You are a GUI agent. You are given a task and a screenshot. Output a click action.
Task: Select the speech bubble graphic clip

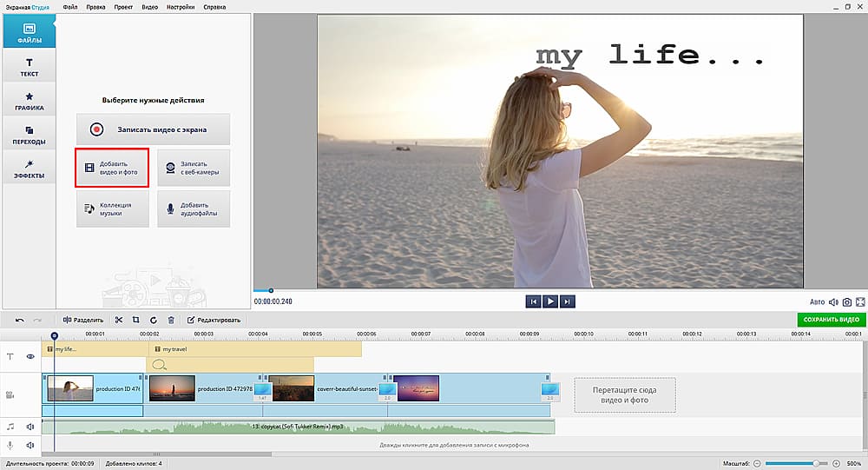230,365
